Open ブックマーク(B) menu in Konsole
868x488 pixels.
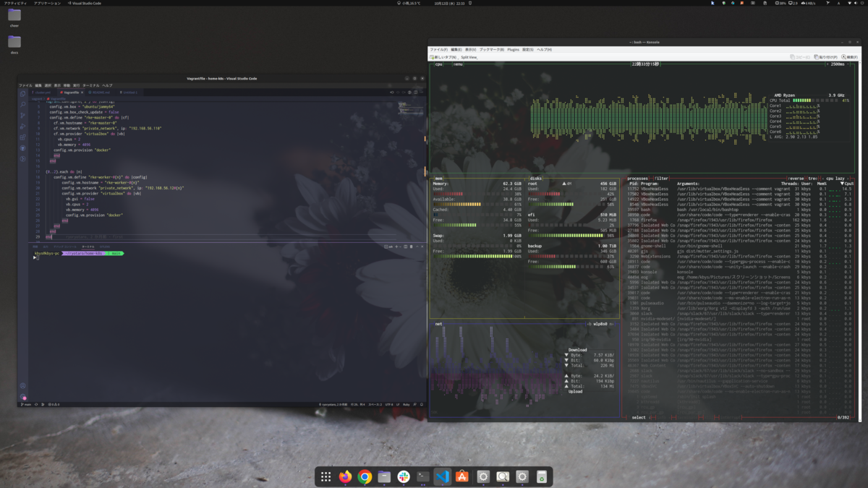tap(491, 50)
